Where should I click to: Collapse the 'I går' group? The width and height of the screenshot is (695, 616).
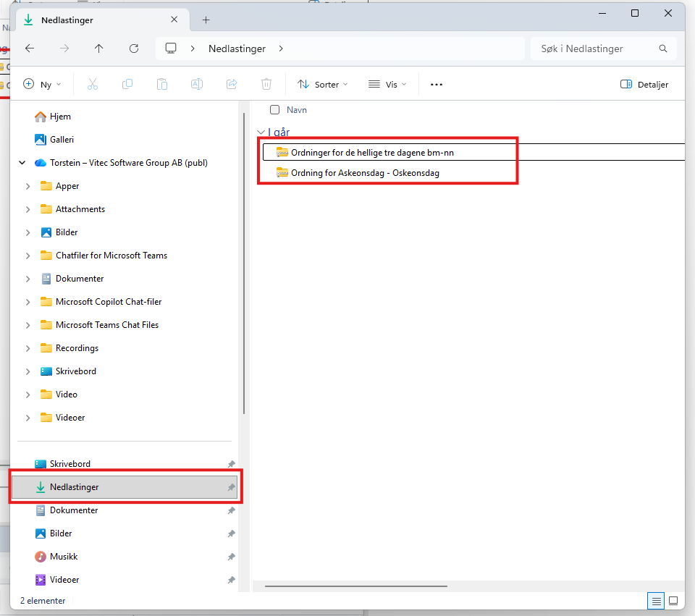tap(261, 132)
